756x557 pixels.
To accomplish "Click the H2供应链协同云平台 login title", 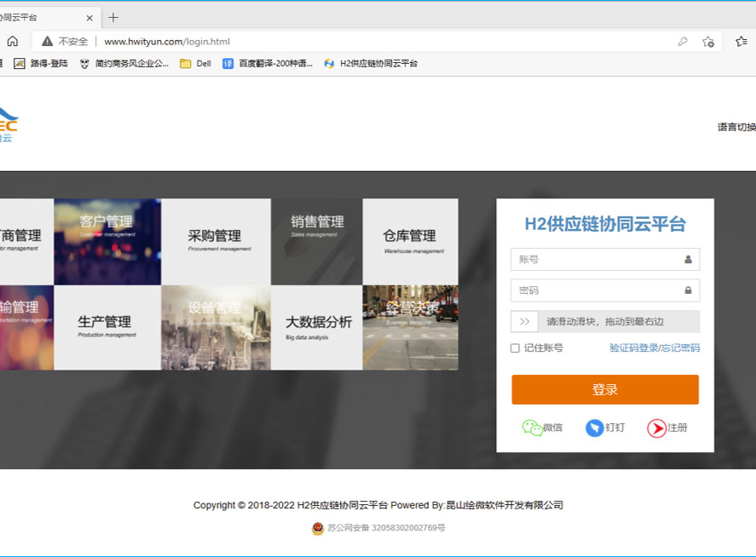I will (x=605, y=224).
